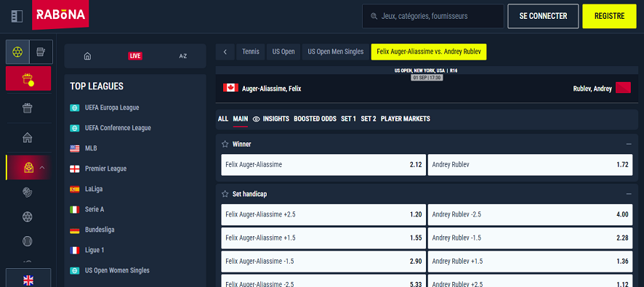Switch to the ALL markets tab
644x287 pixels.
pyautogui.click(x=223, y=118)
